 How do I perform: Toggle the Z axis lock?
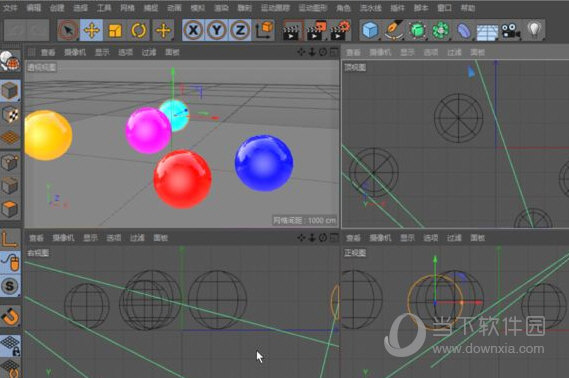tap(240, 30)
